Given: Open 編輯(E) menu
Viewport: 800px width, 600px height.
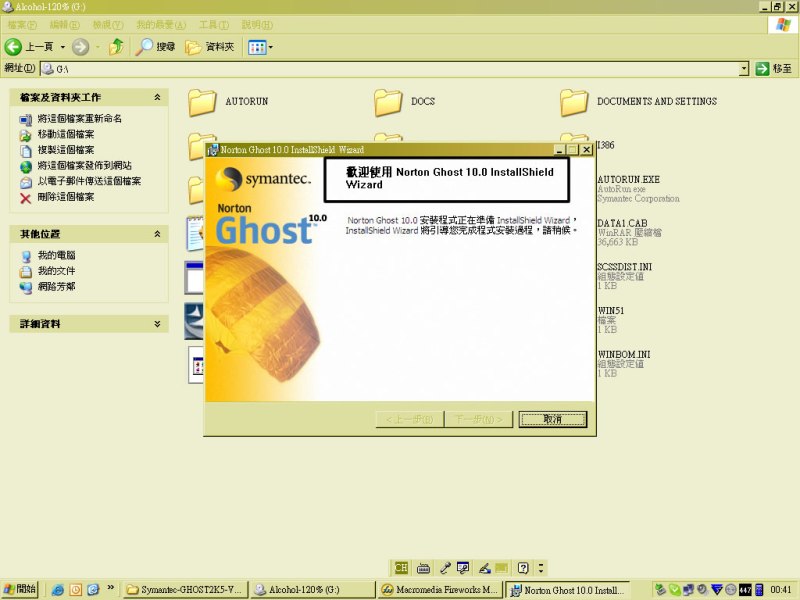Looking at the screenshot, I should coord(64,24).
